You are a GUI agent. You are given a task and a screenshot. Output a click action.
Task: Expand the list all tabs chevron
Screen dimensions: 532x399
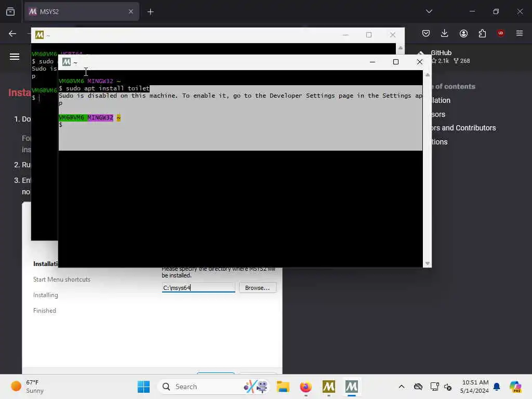pos(429,11)
